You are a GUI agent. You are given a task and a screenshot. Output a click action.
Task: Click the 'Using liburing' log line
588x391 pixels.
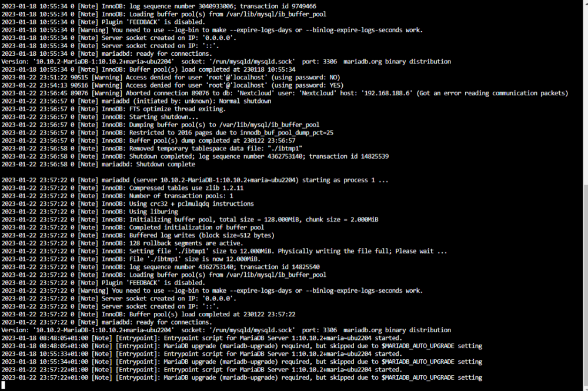89,212
